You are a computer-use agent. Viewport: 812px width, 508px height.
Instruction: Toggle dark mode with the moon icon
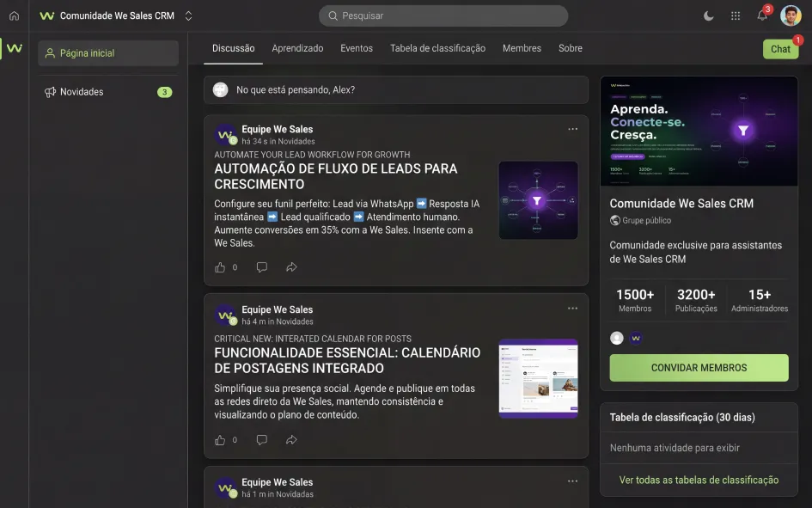(x=708, y=15)
